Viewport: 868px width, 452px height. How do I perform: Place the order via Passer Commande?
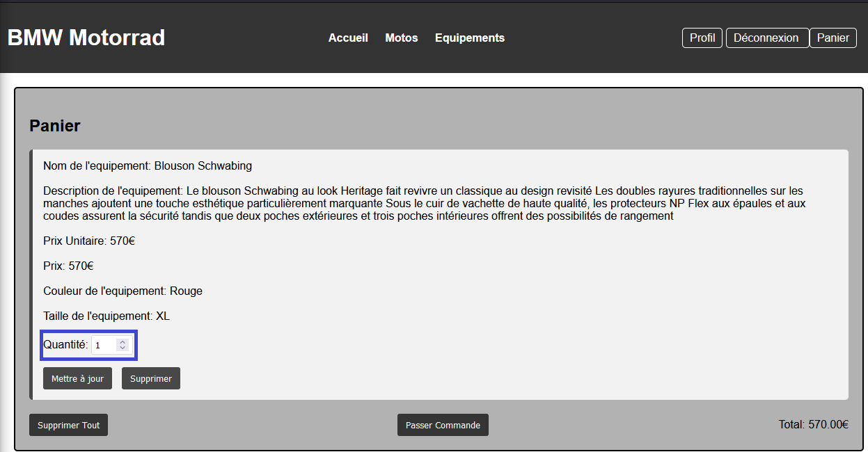coord(443,425)
